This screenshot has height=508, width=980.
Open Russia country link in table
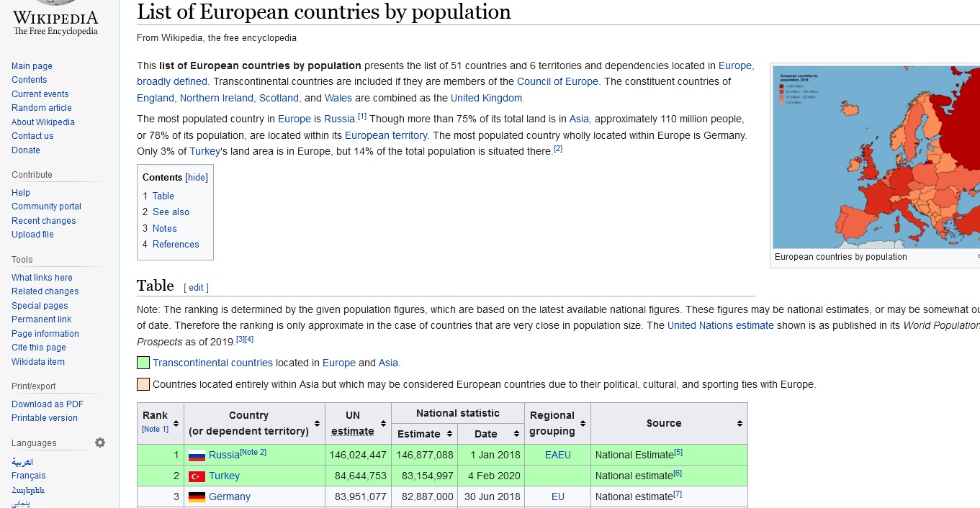[x=224, y=455]
